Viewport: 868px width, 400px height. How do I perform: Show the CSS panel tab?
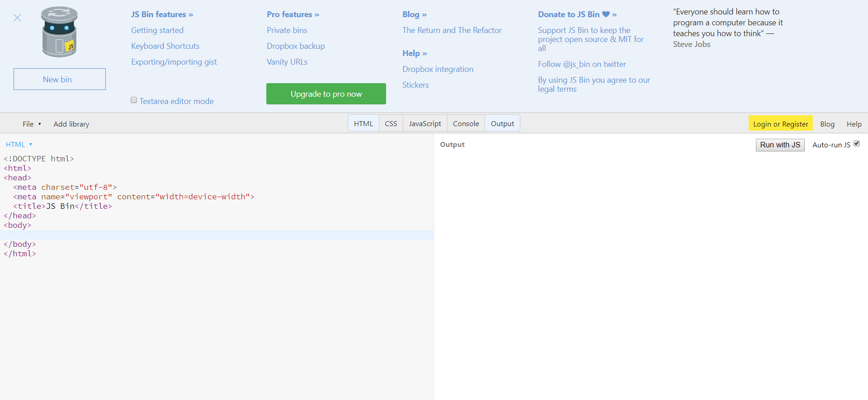(x=391, y=123)
